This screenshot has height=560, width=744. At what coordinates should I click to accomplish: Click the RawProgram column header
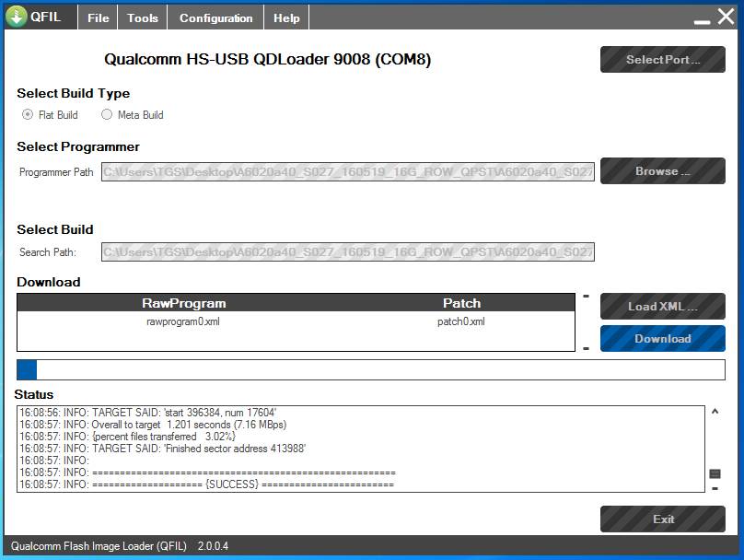183,303
